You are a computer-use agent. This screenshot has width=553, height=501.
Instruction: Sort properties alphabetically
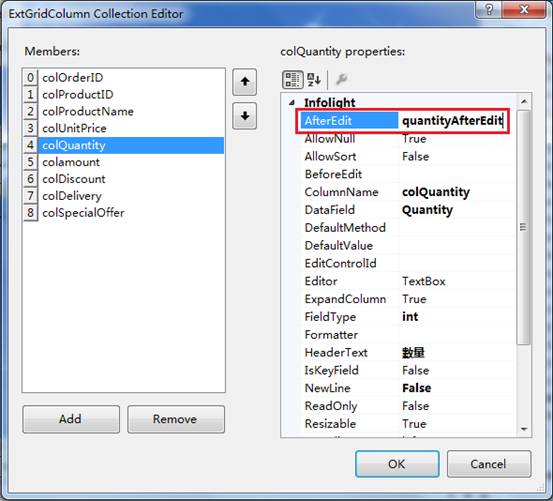tap(314, 80)
